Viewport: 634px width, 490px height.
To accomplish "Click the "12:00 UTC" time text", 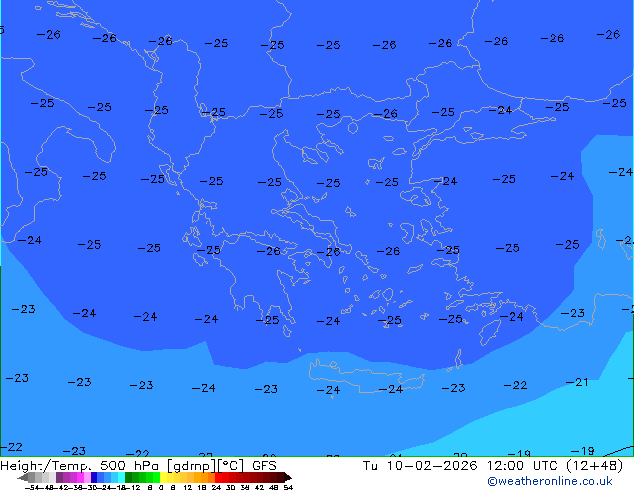I will (x=523, y=466).
